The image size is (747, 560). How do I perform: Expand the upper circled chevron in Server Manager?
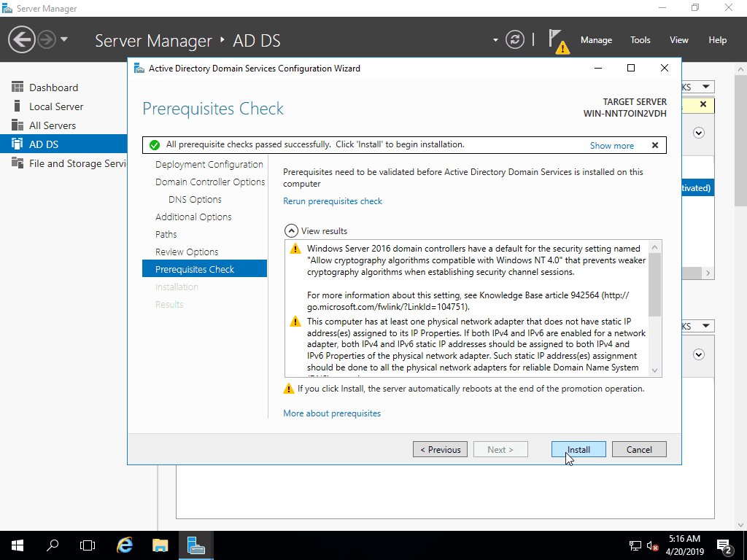(x=699, y=133)
